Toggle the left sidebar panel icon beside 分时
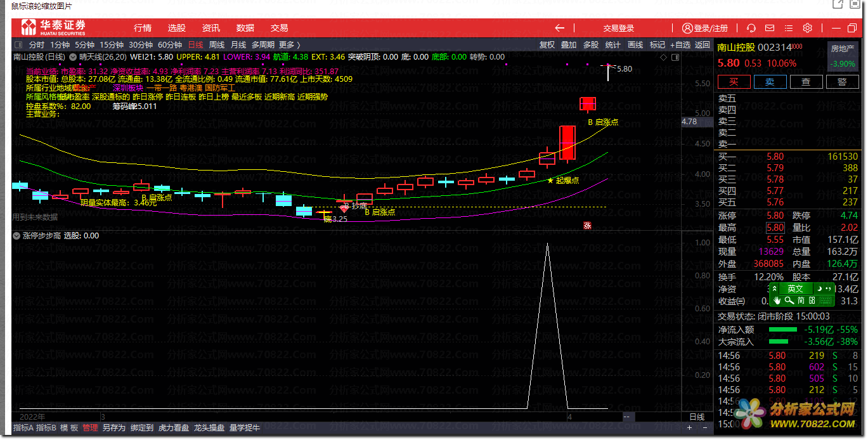This screenshot has height=440, width=868. point(18,45)
